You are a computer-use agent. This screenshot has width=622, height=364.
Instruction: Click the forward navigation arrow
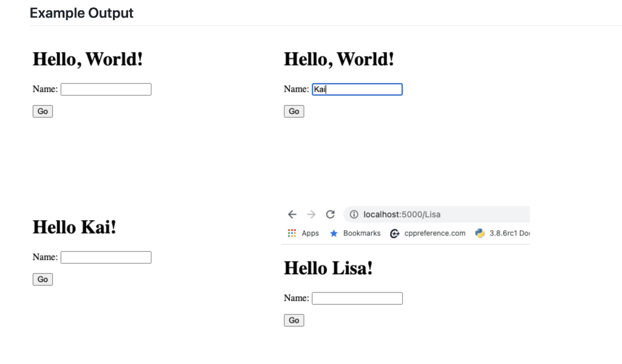[311, 214]
